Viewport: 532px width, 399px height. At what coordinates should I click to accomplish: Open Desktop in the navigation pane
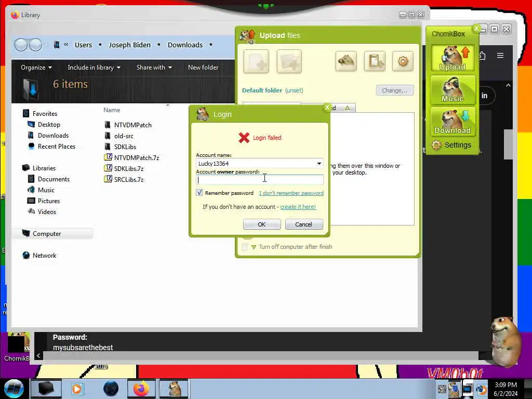coord(44,125)
